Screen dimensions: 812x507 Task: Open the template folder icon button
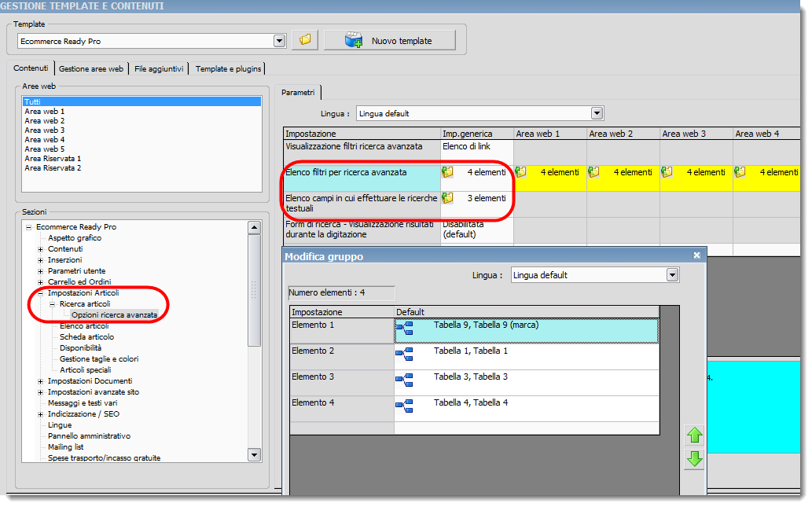point(304,40)
